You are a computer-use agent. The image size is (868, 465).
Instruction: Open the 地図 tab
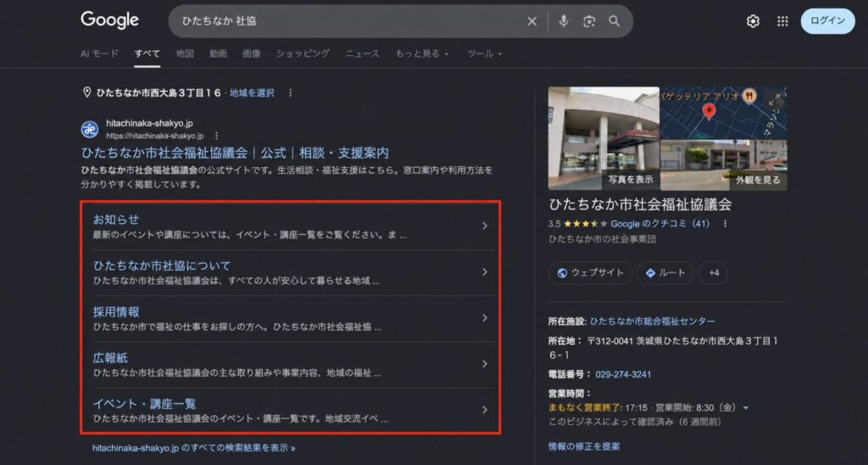(x=185, y=53)
